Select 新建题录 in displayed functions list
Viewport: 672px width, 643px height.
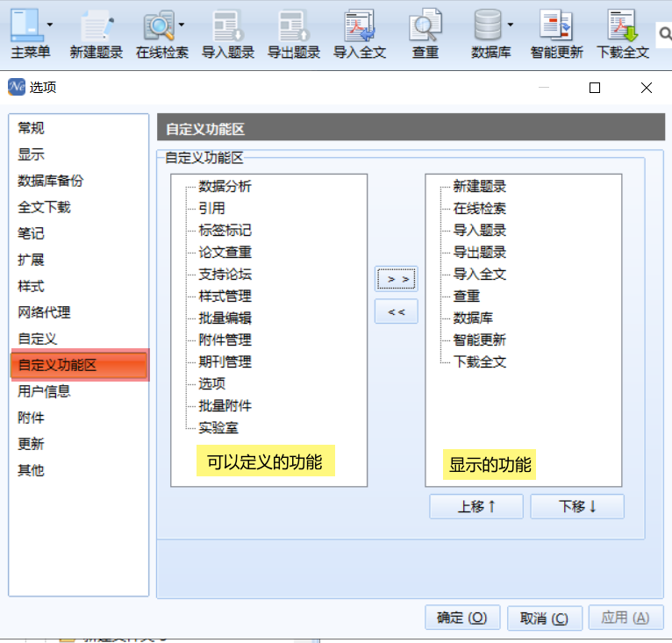(480, 187)
